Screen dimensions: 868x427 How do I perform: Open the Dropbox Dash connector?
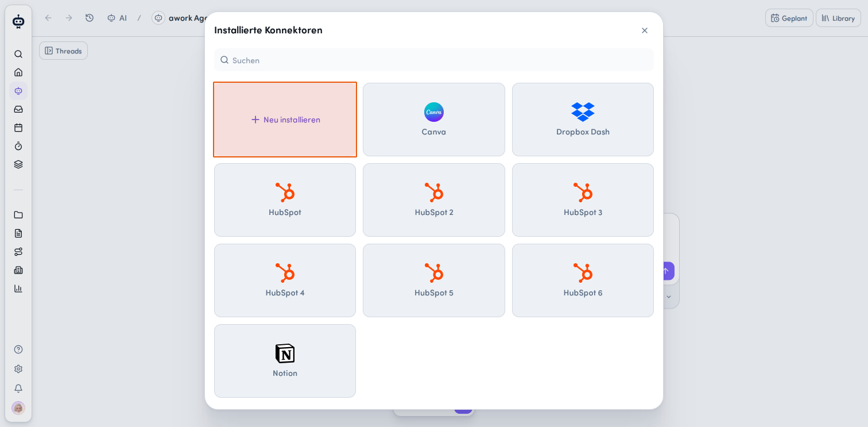tap(583, 120)
